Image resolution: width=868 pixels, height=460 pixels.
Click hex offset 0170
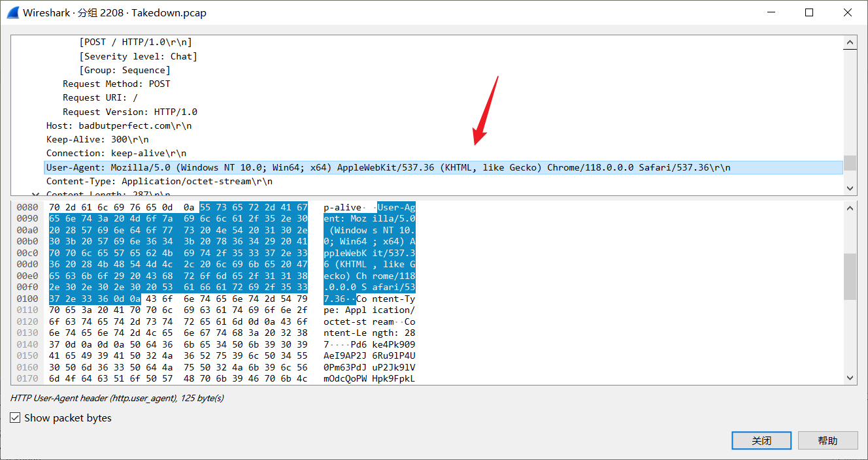point(27,378)
